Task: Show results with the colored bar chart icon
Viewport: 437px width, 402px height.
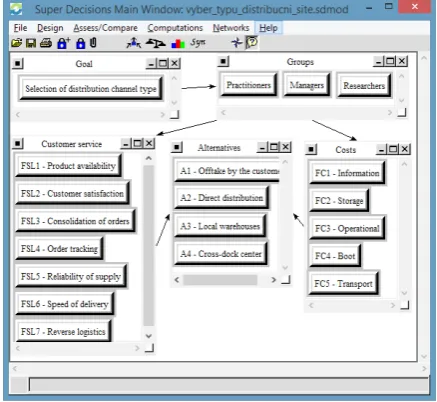Action: pyautogui.click(x=178, y=43)
